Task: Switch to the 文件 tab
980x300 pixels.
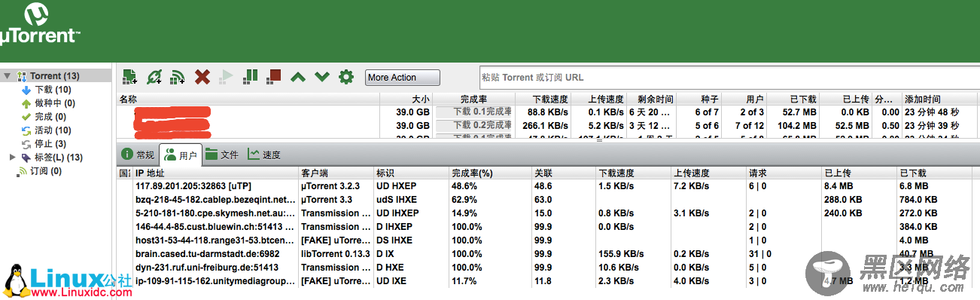Action: point(222,155)
